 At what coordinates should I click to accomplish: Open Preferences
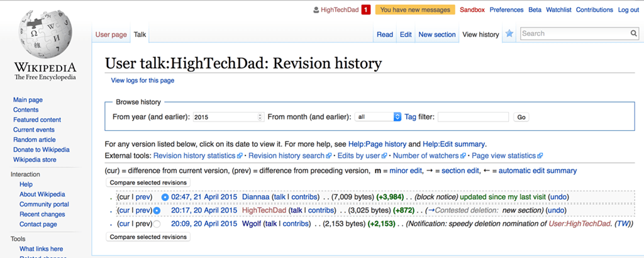506,10
